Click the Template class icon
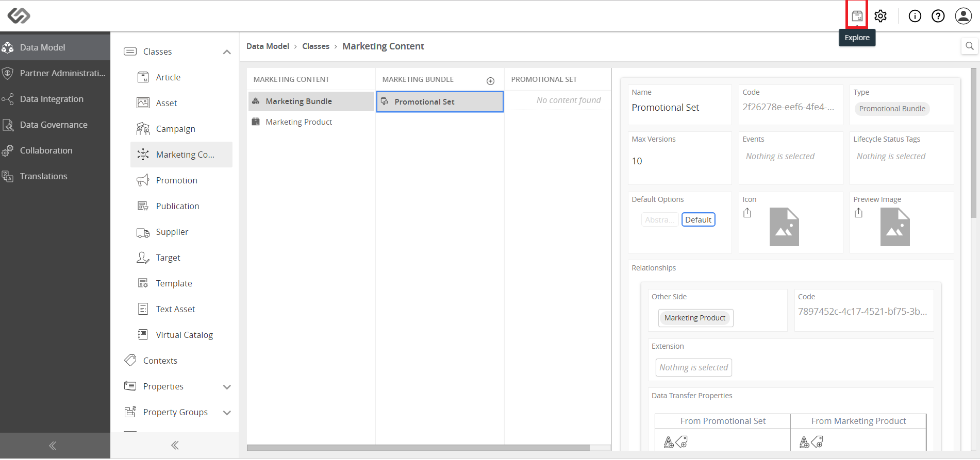 [143, 283]
